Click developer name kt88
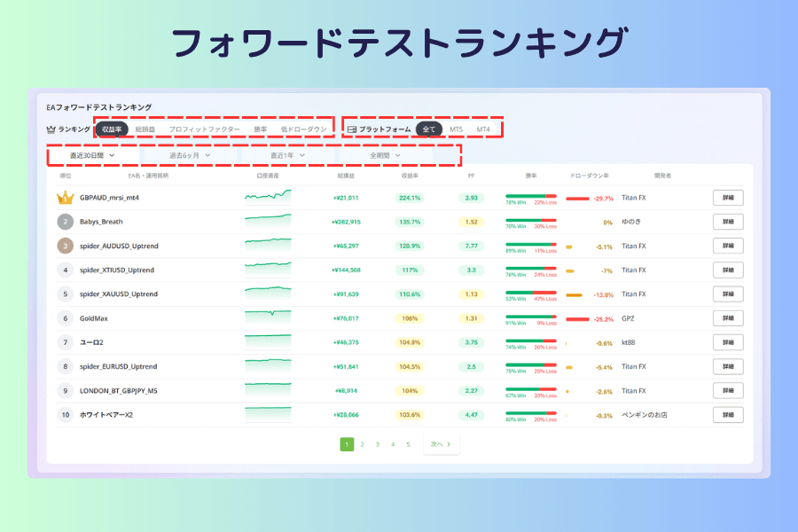The height and width of the screenshot is (532, 798). [629, 342]
